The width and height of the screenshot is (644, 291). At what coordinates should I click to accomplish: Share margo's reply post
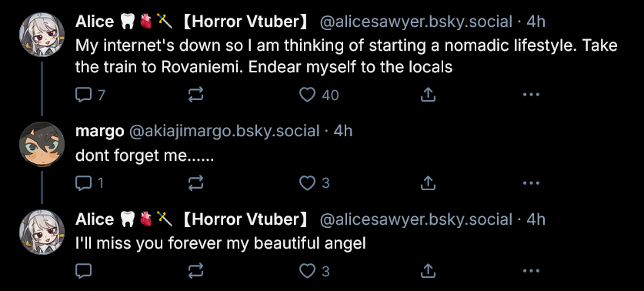pyautogui.click(x=428, y=183)
